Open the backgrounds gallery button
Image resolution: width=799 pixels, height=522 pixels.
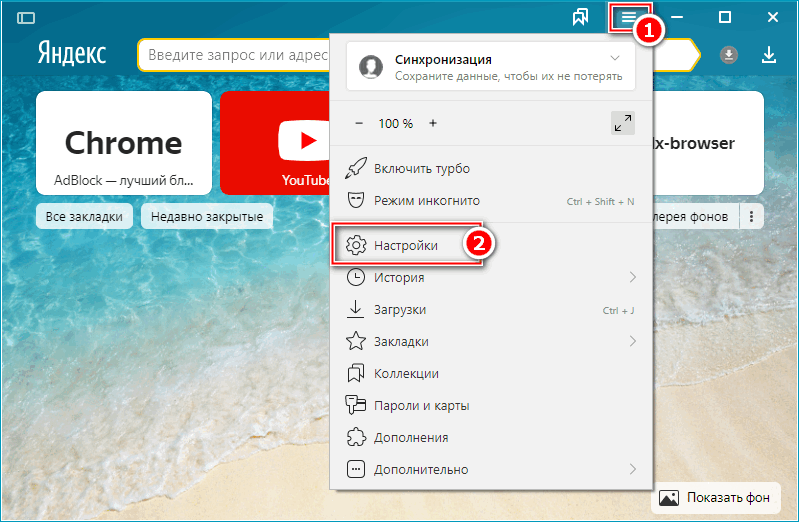[695, 217]
